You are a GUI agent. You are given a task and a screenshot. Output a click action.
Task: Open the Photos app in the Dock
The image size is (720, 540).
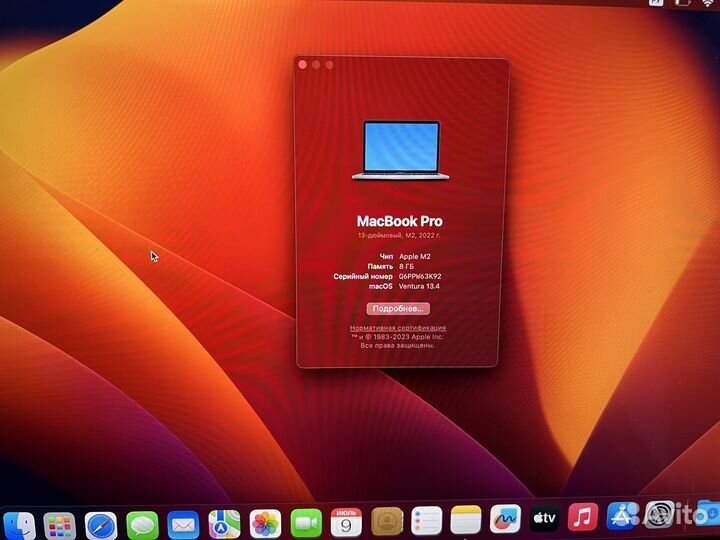265,523
